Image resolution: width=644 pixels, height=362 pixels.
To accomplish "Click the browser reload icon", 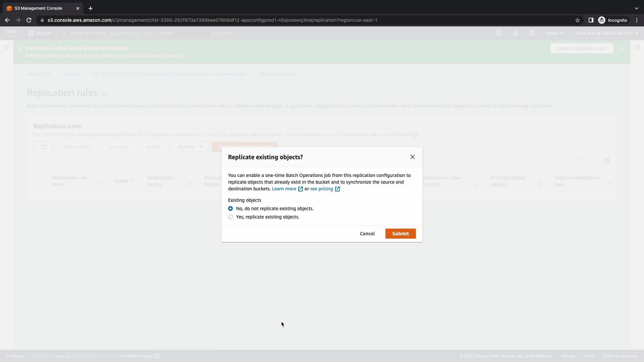I will point(29,20).
